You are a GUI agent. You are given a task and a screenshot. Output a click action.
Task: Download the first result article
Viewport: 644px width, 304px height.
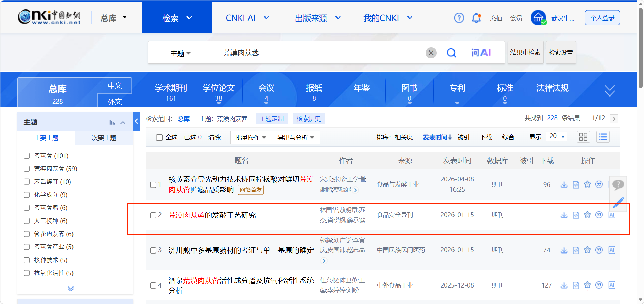point(564,184)
